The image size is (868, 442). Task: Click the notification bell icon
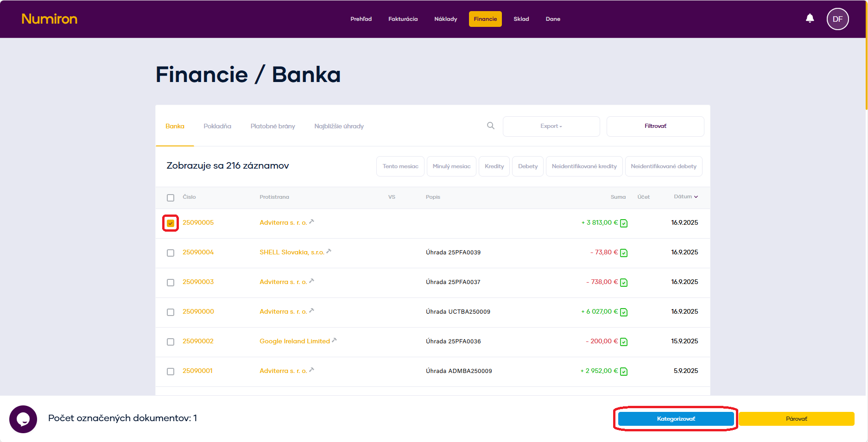coord(810,19)
